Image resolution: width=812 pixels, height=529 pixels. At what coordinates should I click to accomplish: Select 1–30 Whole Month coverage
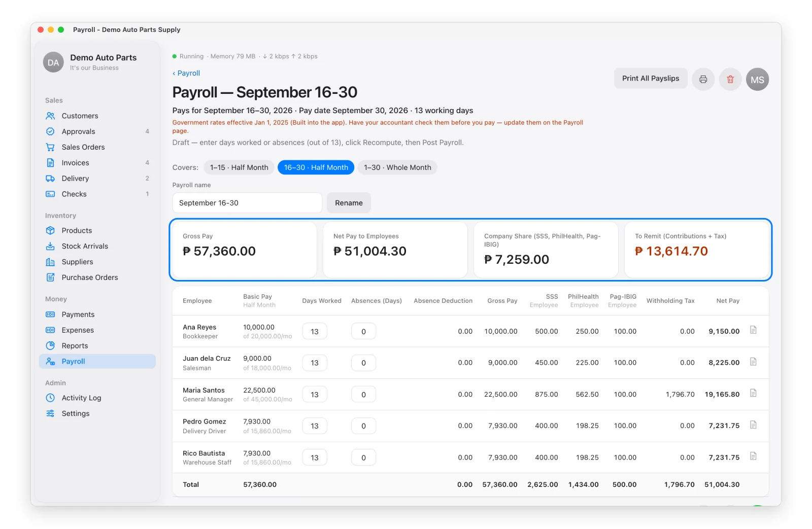click(x=397, y=167)
